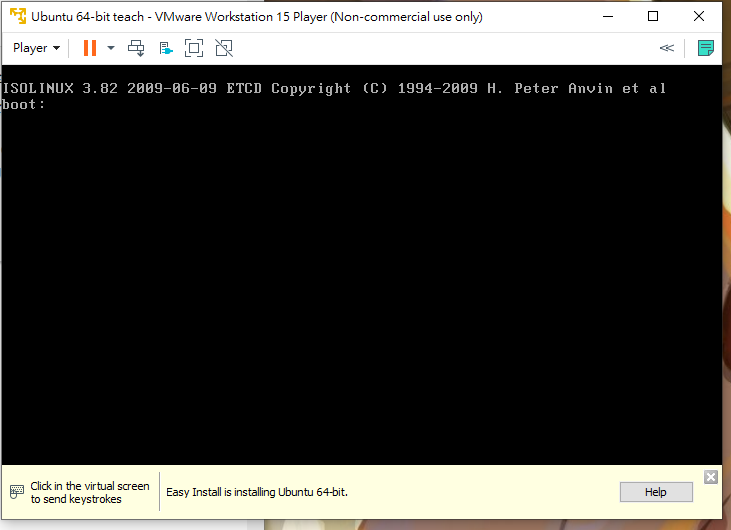Click 'Click in the virtual screen' hint text
Image resolution: width=731 pixels, height=530 pixels.
point(90,486)
